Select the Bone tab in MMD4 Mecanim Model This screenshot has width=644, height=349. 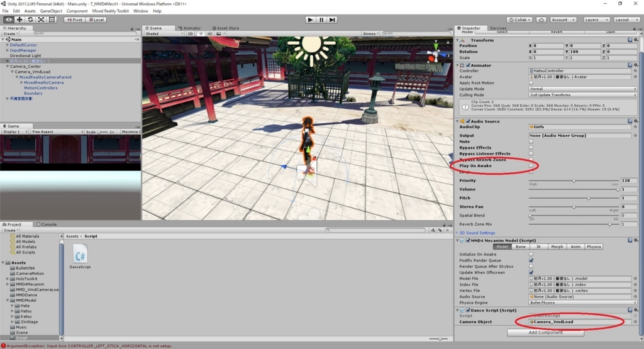tap(520, 247)
